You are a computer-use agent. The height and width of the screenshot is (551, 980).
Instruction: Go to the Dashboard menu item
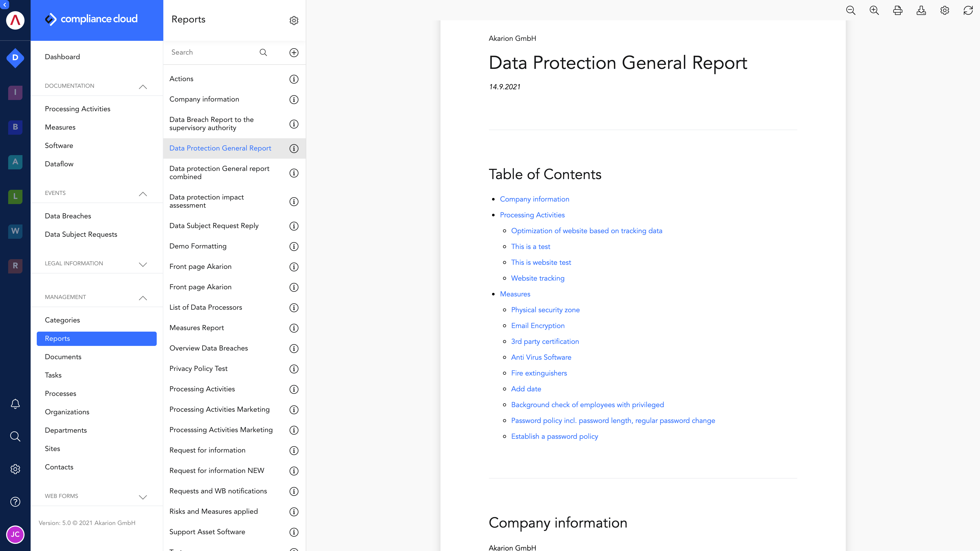click(x=62, y=57)
